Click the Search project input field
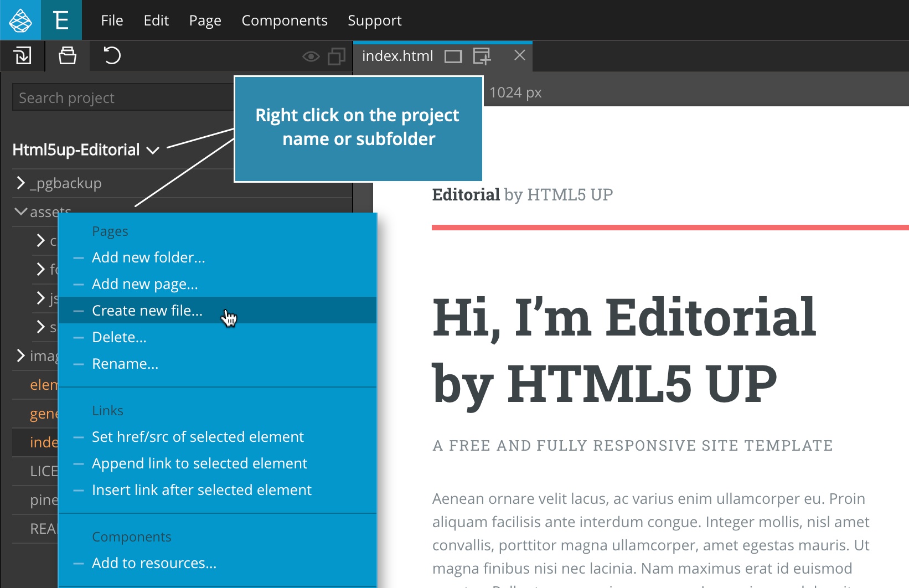The image size is (909, 588). (123, 97)
